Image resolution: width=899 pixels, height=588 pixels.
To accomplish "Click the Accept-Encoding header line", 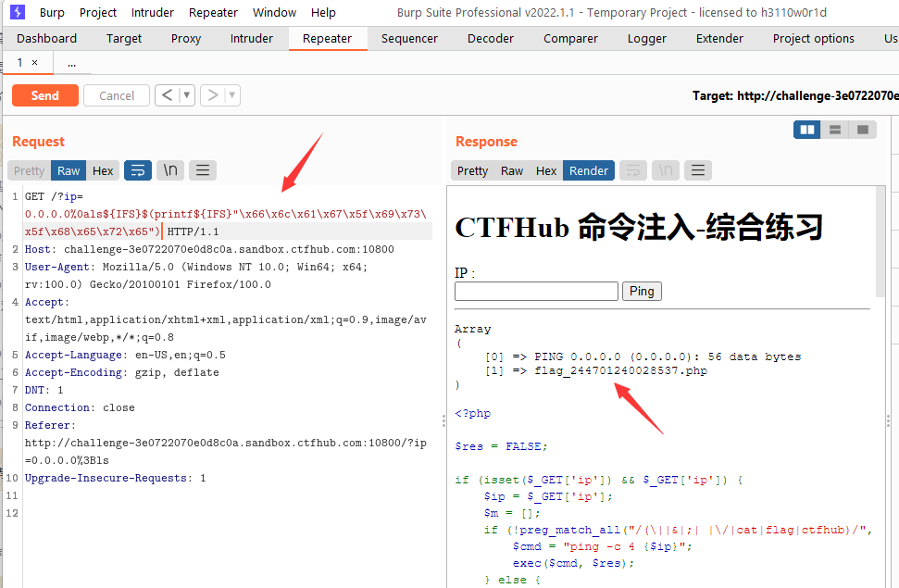I will 121,372.
